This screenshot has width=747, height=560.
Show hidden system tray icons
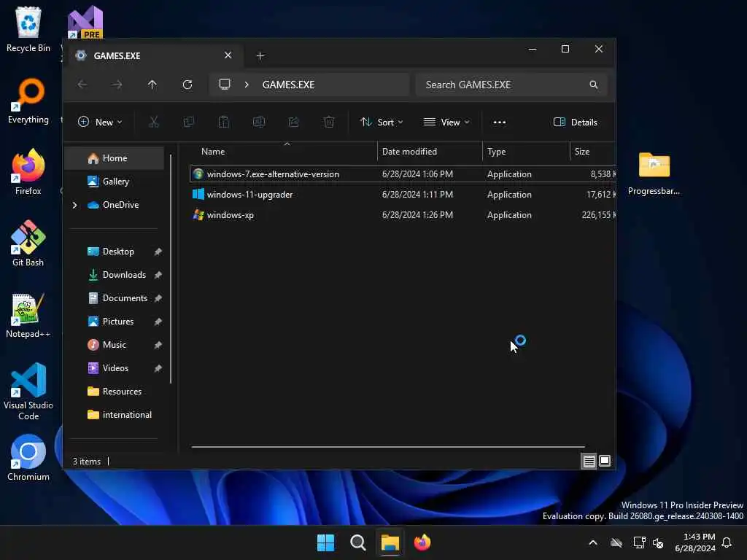(x=593, y=542)
